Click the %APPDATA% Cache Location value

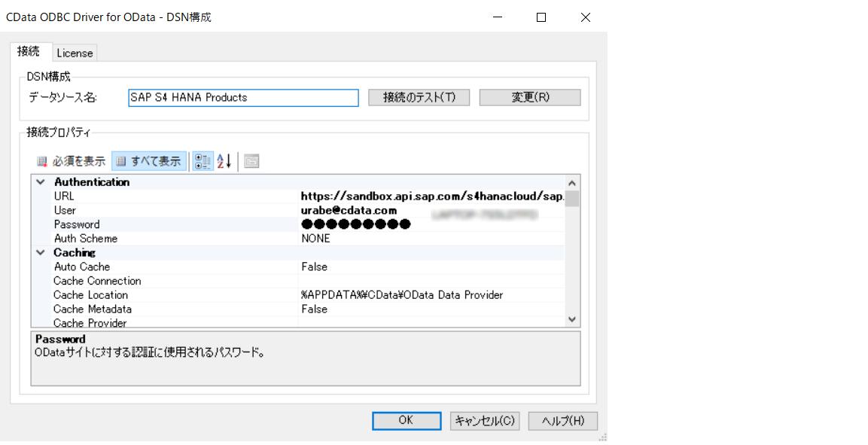click(x=402, y=295)
